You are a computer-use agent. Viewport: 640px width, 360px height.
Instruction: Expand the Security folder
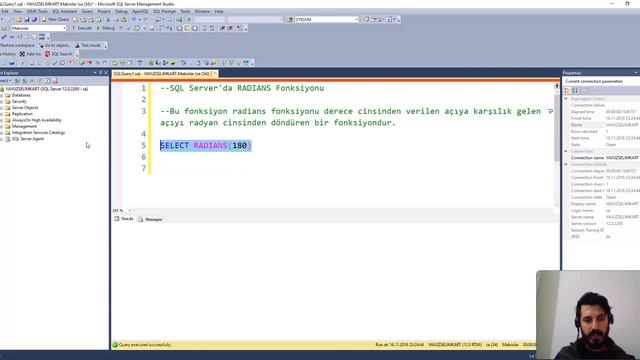coord(2,101)
